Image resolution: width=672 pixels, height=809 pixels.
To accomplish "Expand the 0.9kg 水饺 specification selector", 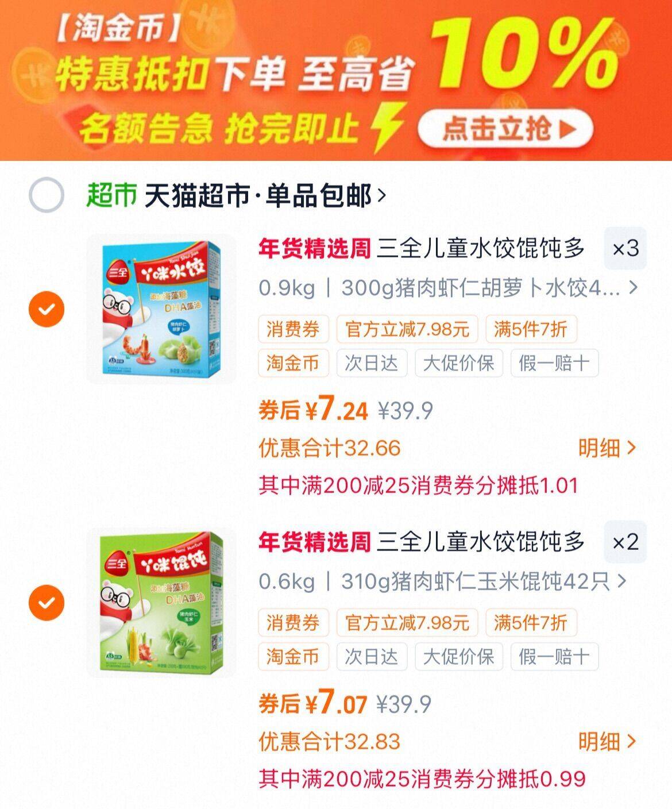I will pyautogui.click(x=449, y=288).
